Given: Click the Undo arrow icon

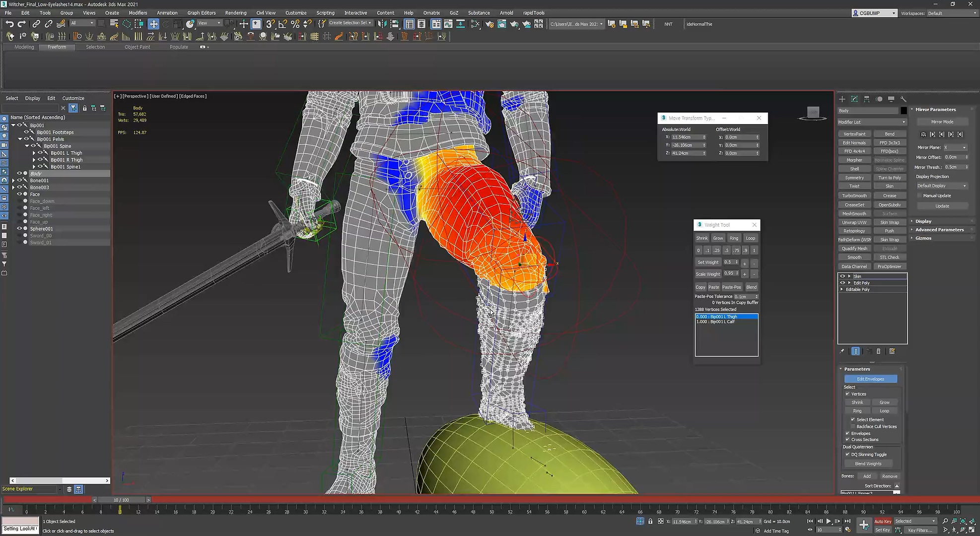Looking at the screenshot, I should coord(9,24).
